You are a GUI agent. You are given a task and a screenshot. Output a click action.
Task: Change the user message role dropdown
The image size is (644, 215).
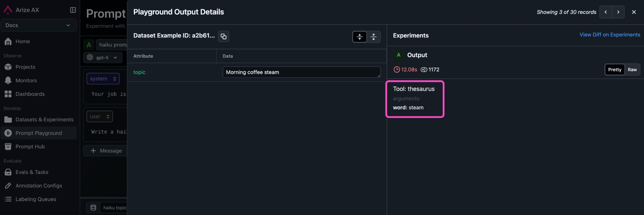click(x=100, y=116)
